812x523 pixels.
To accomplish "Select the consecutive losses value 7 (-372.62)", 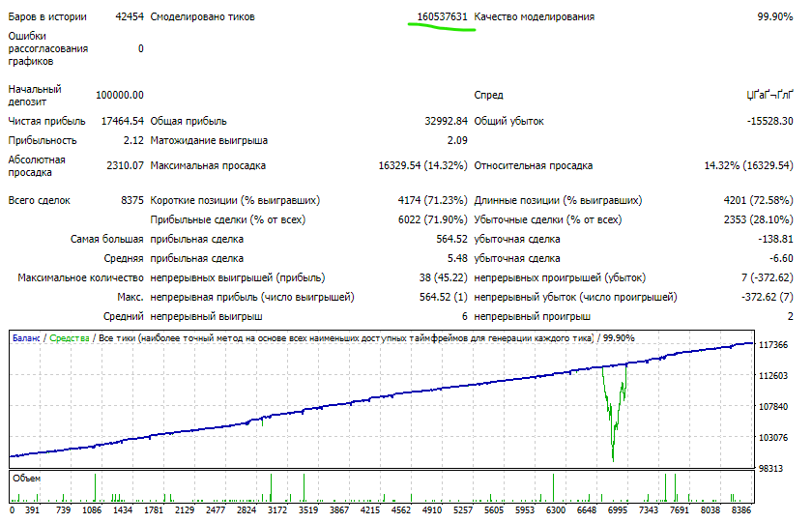I will pos(767,277).
